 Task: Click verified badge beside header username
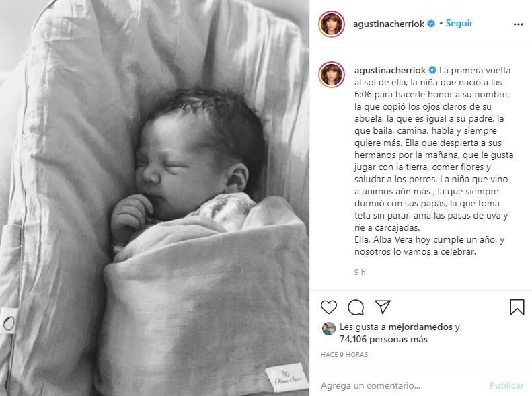(431, 24)
